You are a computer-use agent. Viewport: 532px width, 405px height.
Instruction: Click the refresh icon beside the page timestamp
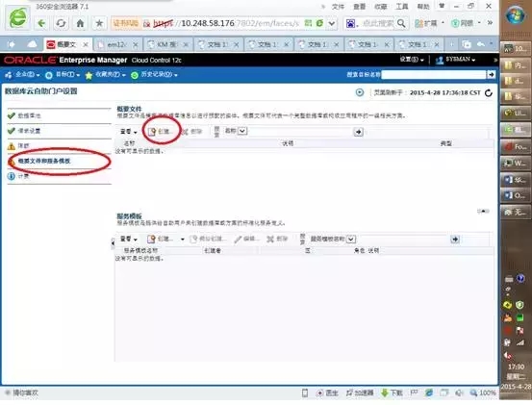pyautogui.click(x=489, y=93)
